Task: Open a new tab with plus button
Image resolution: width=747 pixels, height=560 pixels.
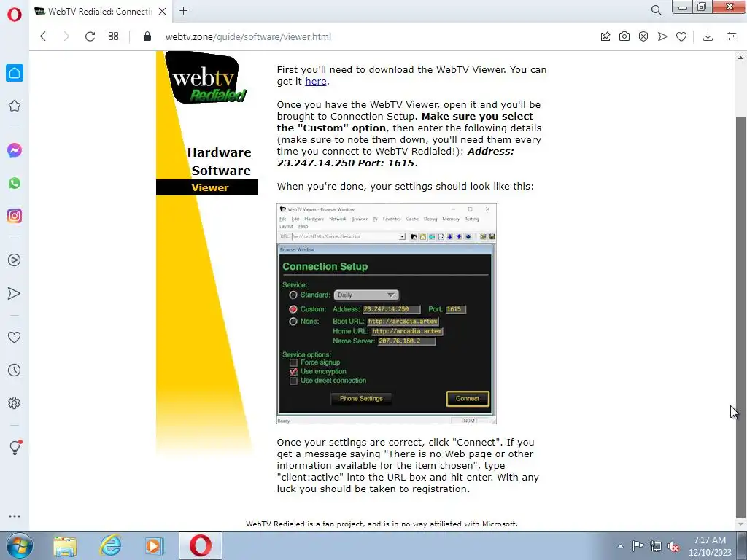Action: click(x=183, y=11)
